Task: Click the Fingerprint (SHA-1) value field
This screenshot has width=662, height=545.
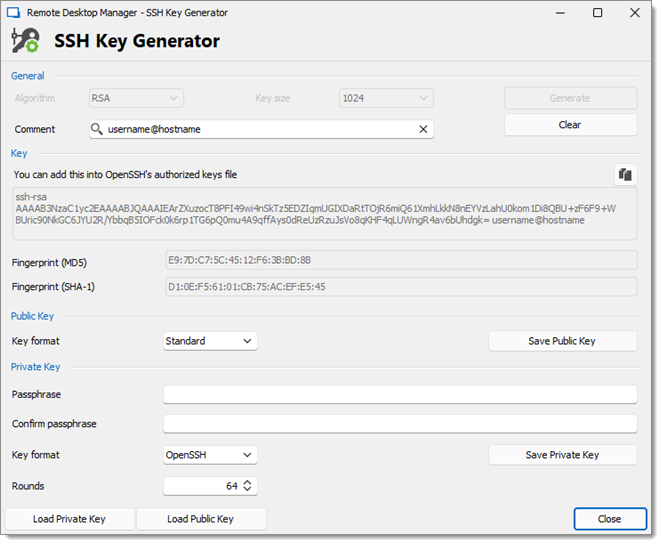Action: click(x=401, y=287)
